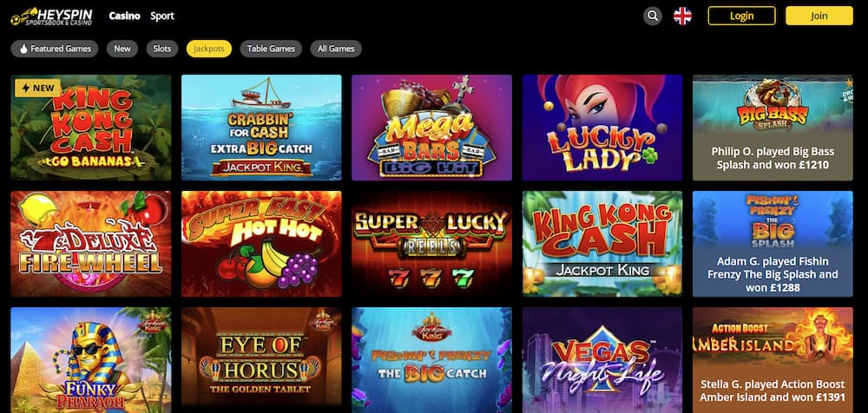Switch to the Slots filter
This screenshot has width=868, height=413.
pyautogui.click(x=162, y=49)
